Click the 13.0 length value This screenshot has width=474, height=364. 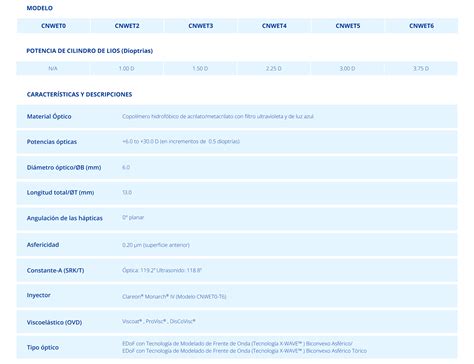[127, 192]
